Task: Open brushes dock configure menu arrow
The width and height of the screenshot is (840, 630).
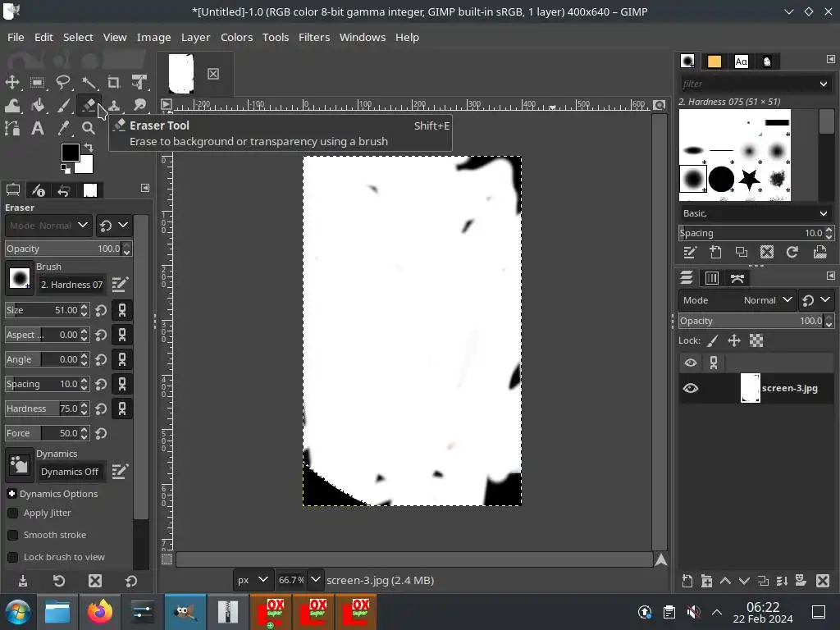Action: (830, 59)
